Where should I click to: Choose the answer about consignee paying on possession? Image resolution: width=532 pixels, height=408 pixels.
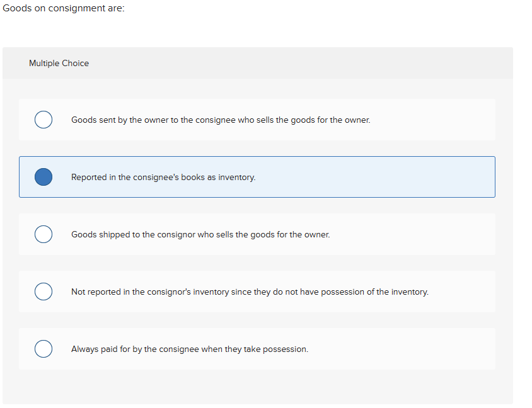click(x=189, y=349)
